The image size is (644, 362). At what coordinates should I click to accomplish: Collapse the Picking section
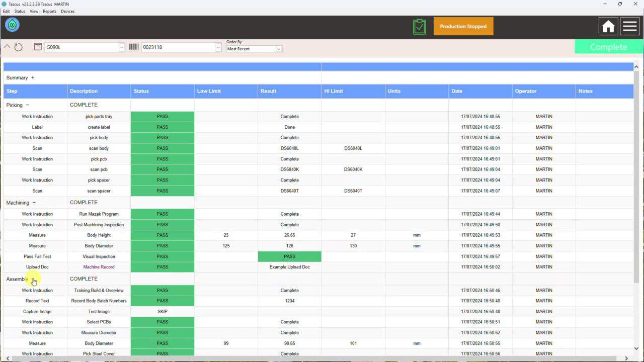tap(27, 105)
